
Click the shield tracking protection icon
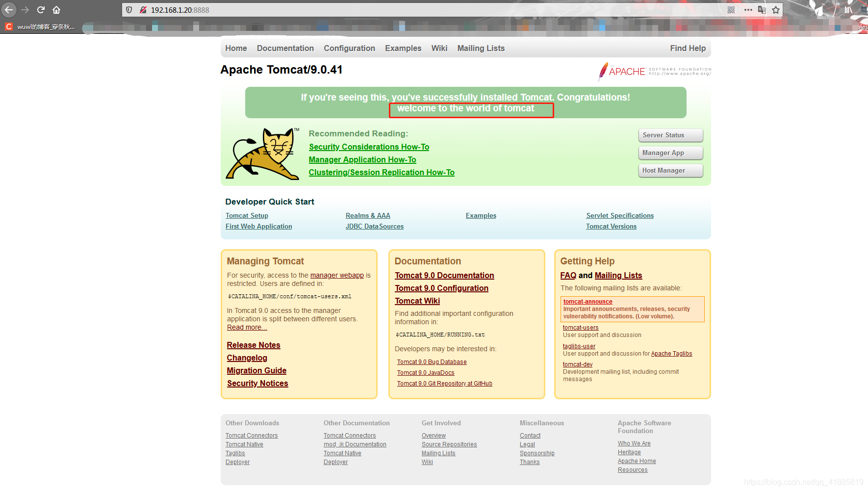coord(129,10)
